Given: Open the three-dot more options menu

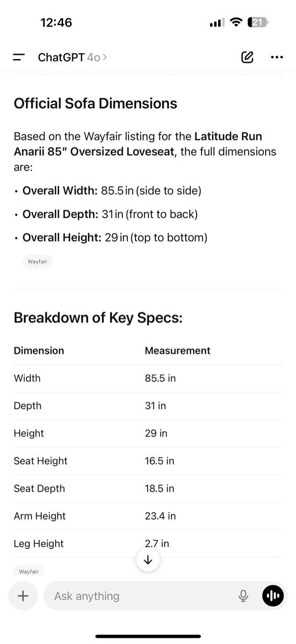Looking at the screenshot, I should pos(277,57).
